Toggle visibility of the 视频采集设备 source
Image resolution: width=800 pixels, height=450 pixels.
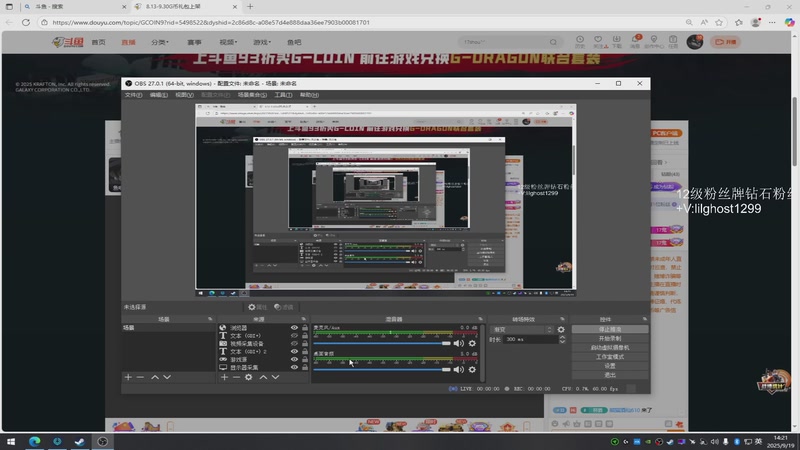[294, 344]
